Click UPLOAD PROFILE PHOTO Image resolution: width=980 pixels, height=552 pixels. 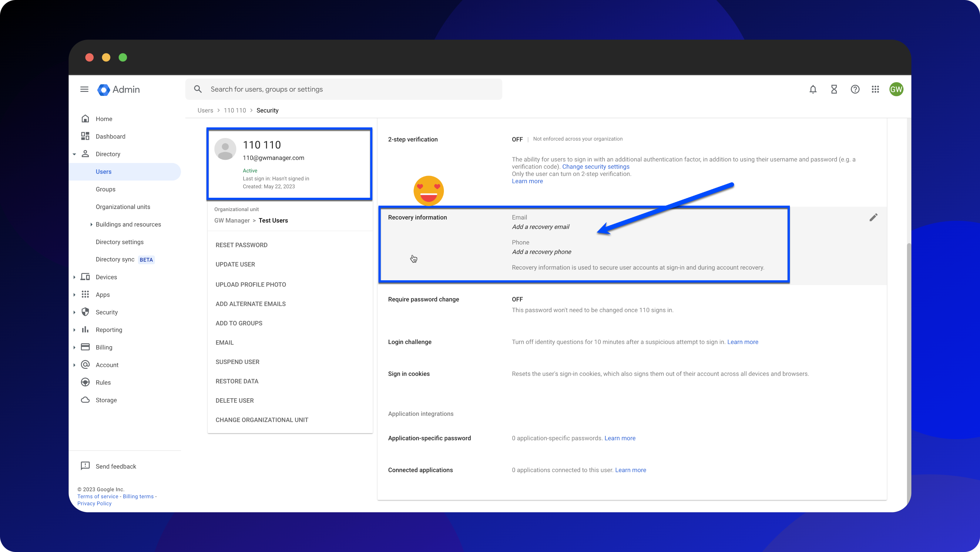coord(251,284)
